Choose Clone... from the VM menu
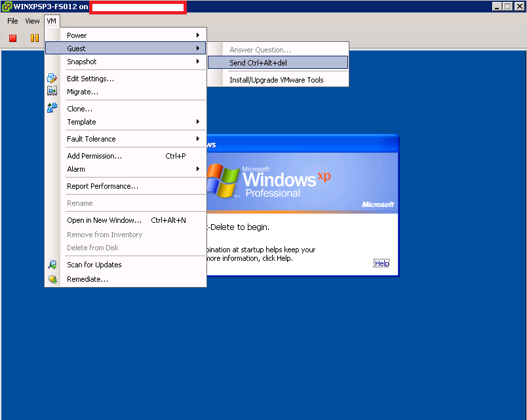The image size is (527, 420). point(125,109)
